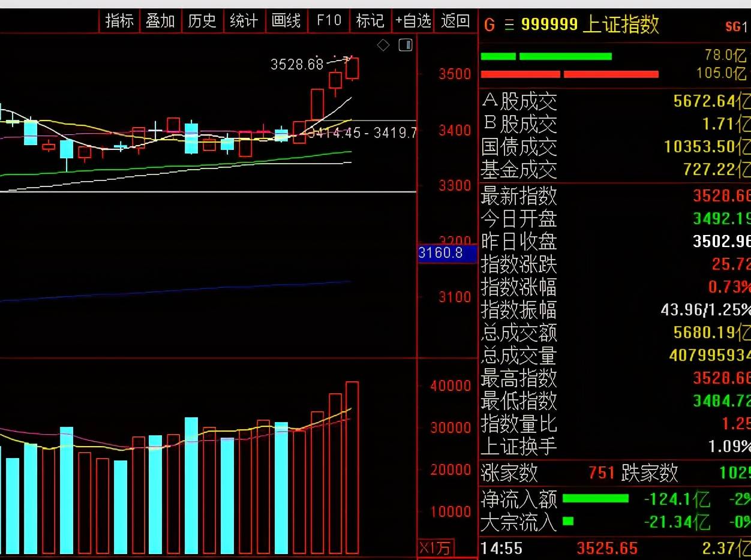The width and height of the screenshot is (751, 560).
Task: Click the green three-line icon beside the G
Action: click(509, 25)
